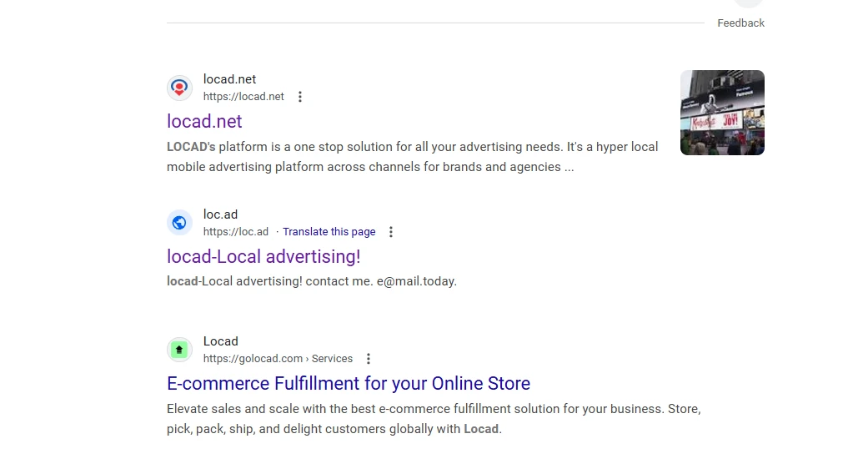Click the Locad site name label
Screen dimensions: 868x464
[x=221, y=341]
